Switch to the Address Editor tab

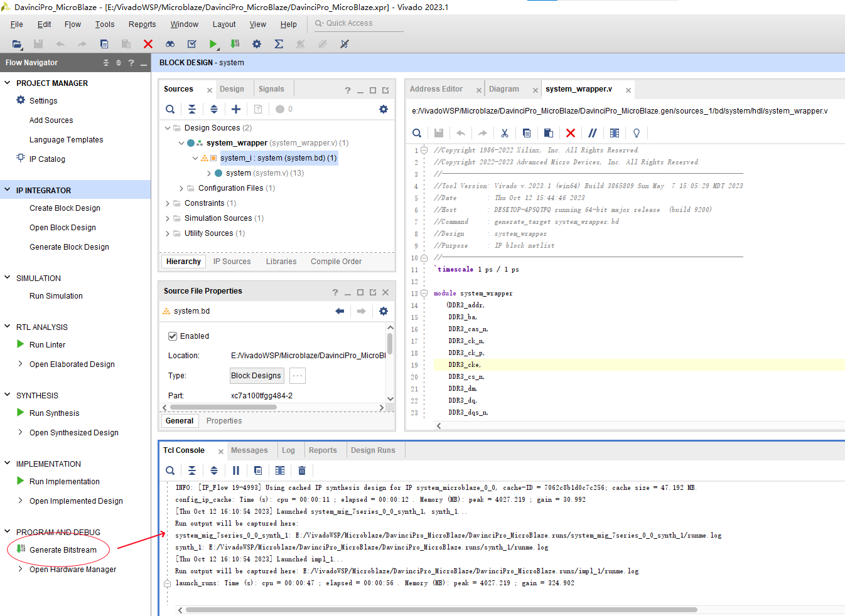[436, 89]
